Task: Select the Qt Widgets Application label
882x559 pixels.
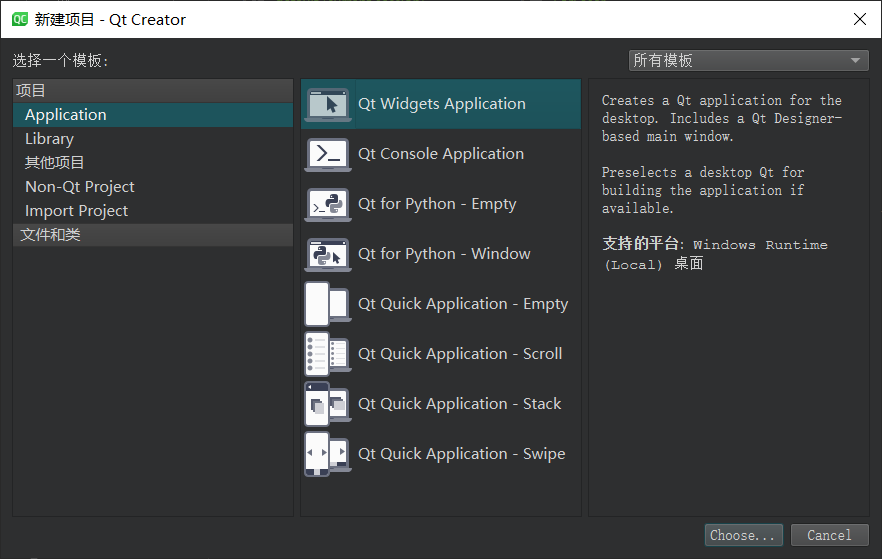Action: pyautogui.click(x=442, y=104)
